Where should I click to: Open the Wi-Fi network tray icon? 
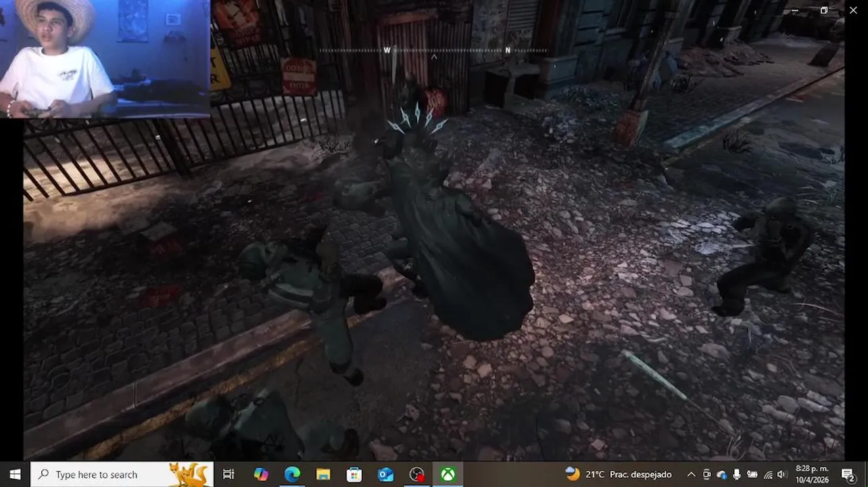[767, 475]
